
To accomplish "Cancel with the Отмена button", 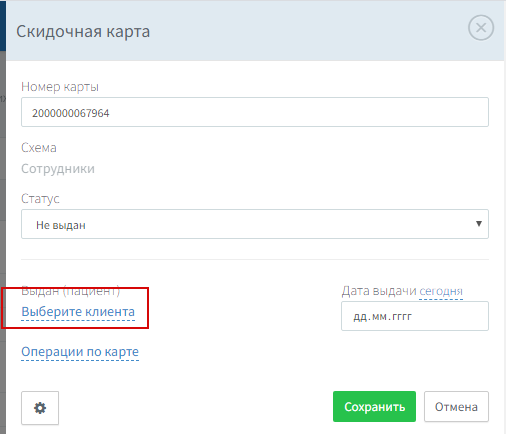I will pos(456,407).
